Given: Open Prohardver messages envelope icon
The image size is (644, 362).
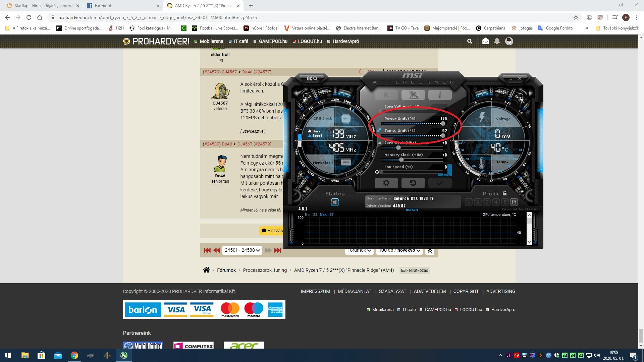Looking at the screenshot, I should (x=485, y=41).
